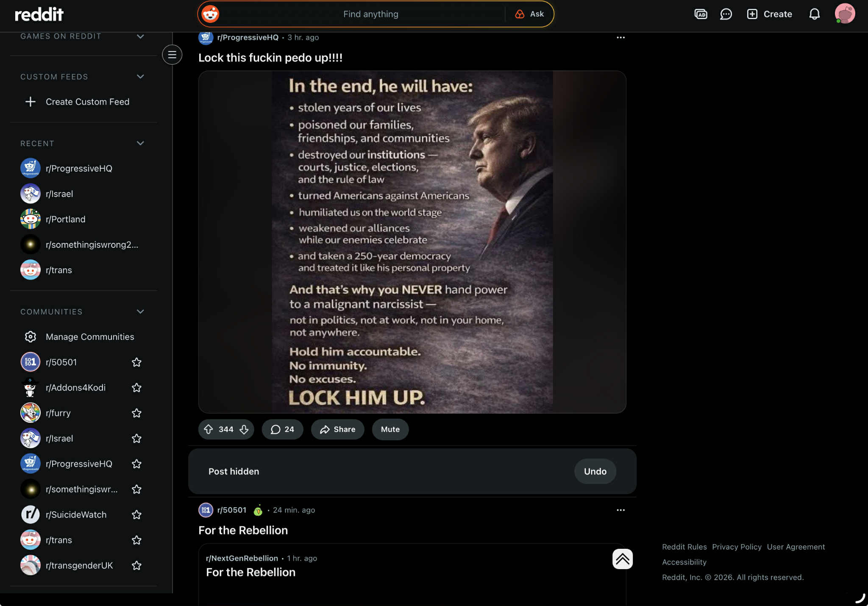Open the chat messages icon

tap(726, 14)
